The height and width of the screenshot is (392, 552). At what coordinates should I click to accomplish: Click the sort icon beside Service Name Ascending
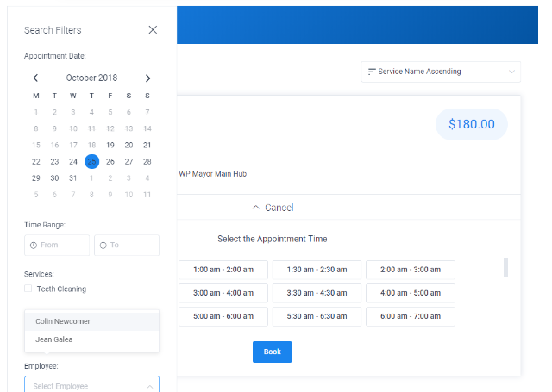372,72
